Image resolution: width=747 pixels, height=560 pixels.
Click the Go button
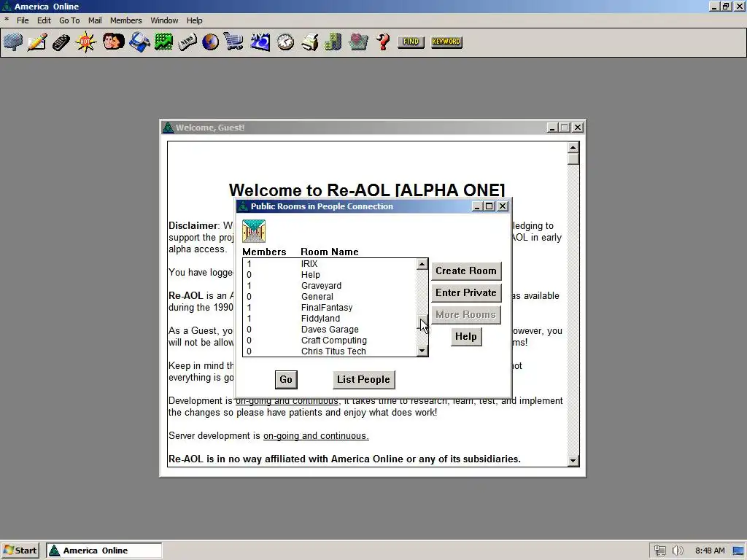click(x=286, y=379)
